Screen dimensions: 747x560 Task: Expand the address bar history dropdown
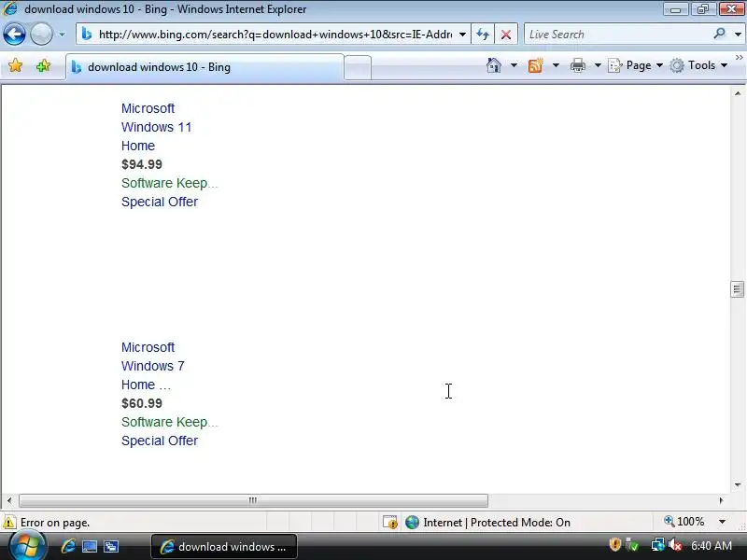coord(462,35)
